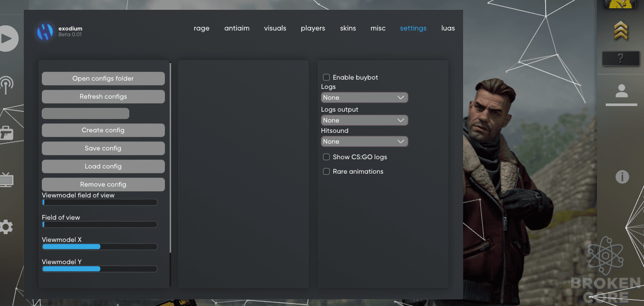Enable the buybot checkbox
Screen dimensions: 644x306
[x=326, y=78]
